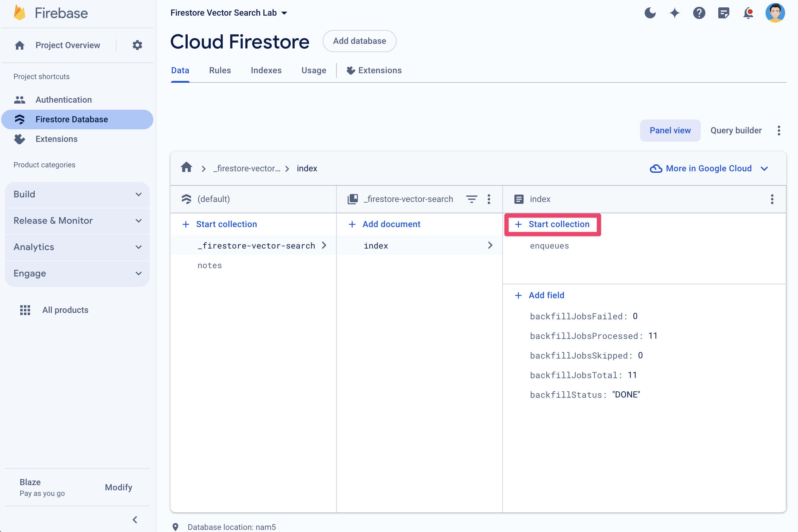Click the Gemini/AI star icon
This screenshot has width=798, height=532.
pos(675,12)
